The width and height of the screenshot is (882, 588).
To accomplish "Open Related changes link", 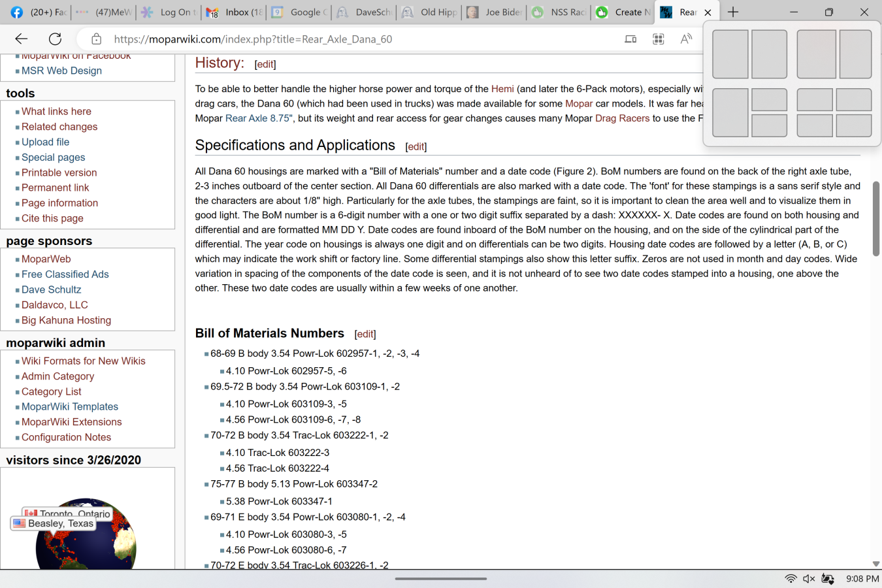I will 59,127.
